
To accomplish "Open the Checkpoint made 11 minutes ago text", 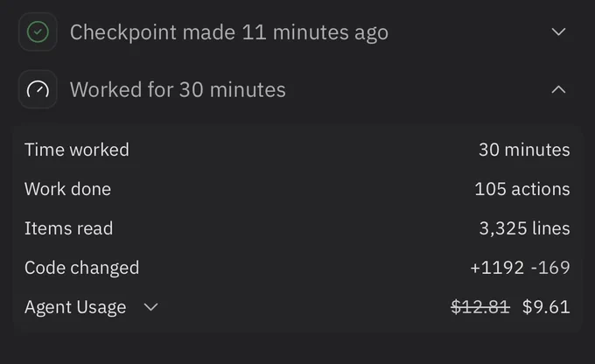I will 229,32.
